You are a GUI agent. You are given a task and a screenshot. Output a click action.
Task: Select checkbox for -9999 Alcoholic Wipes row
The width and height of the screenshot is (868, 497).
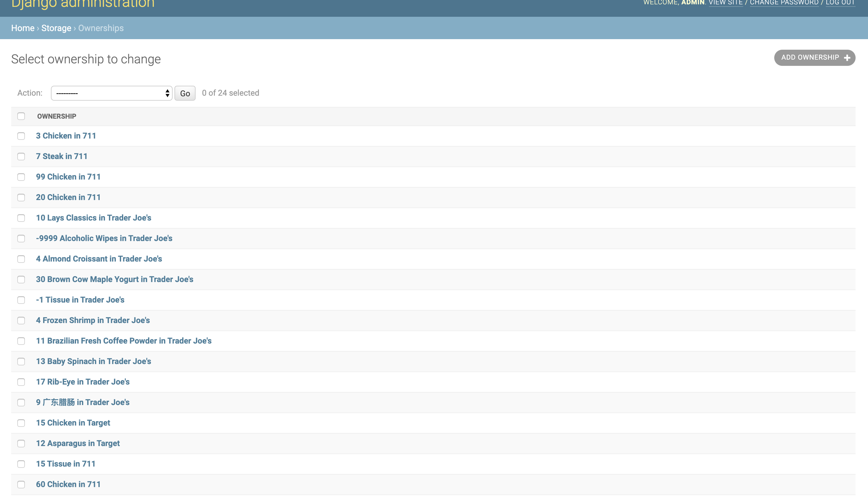21,239
